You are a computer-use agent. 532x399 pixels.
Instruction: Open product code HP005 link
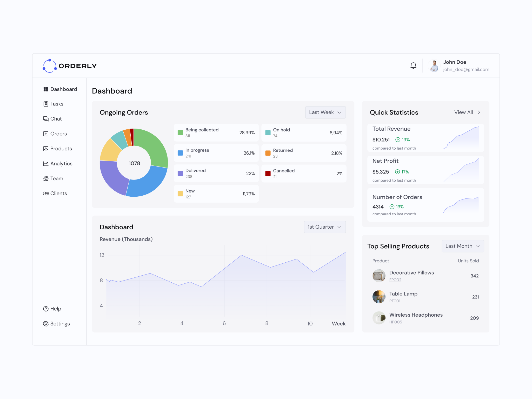point(395,322)
